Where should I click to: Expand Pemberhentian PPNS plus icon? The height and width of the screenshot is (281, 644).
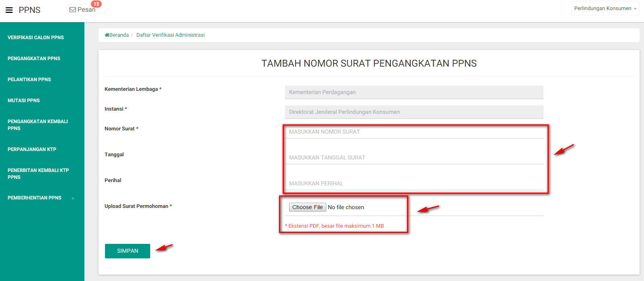[x=73, y=198]
